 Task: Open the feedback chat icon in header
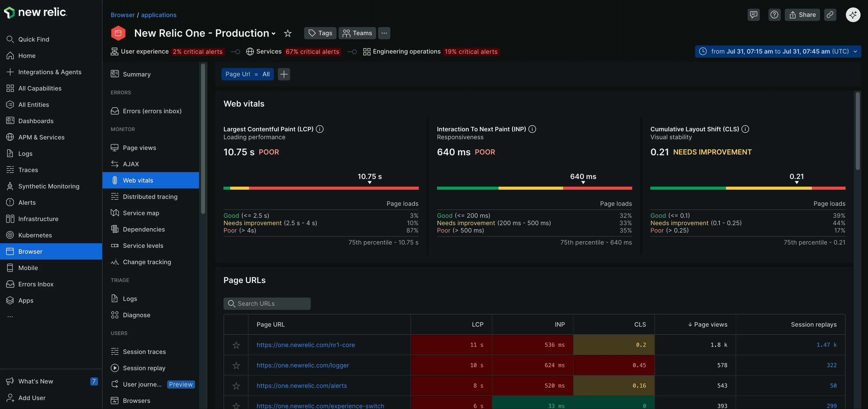(x=753, y=15)
